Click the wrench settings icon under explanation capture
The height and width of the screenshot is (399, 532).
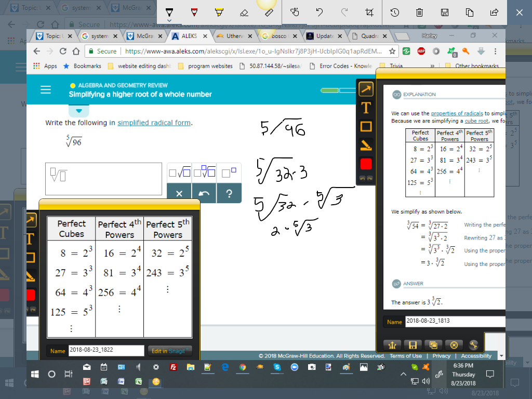[x=473, y=344]
